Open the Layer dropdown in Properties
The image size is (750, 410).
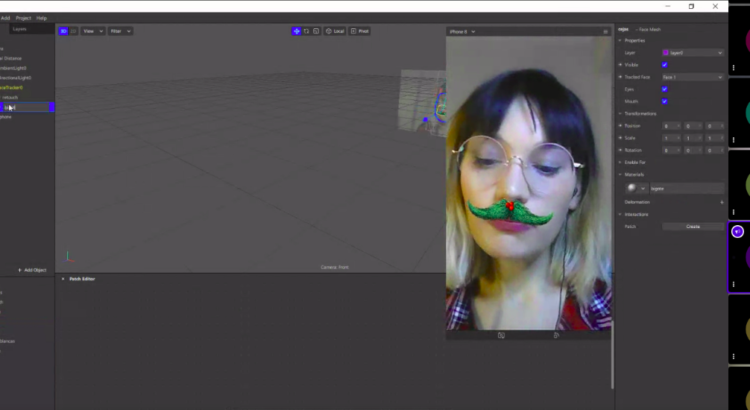coord(692,52)
